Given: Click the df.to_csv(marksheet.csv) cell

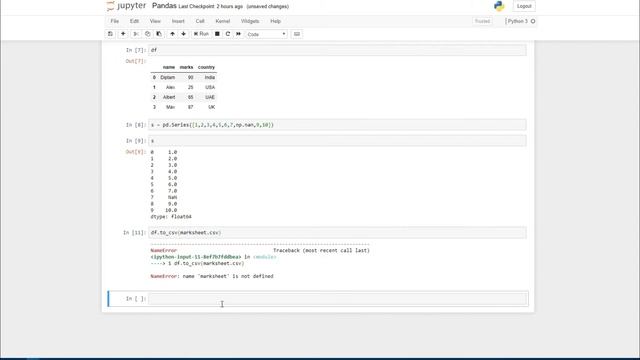Looking at the screenshot, I should 338,233.
